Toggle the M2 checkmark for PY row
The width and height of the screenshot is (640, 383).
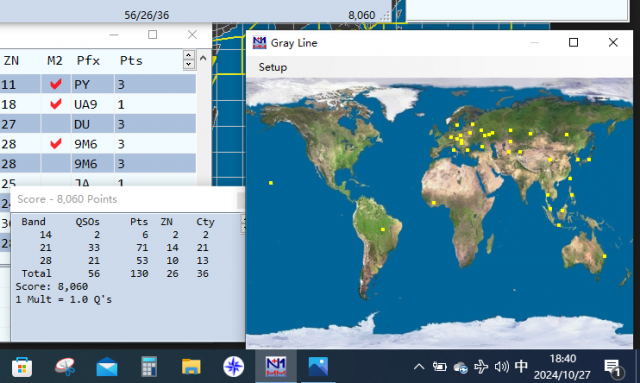56,84
